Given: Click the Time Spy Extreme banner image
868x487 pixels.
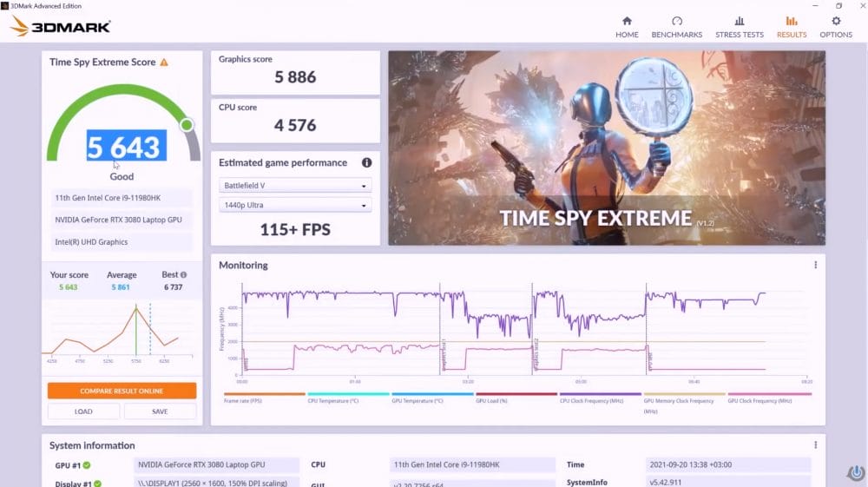Looking at the screenshot, I should 606,148.
